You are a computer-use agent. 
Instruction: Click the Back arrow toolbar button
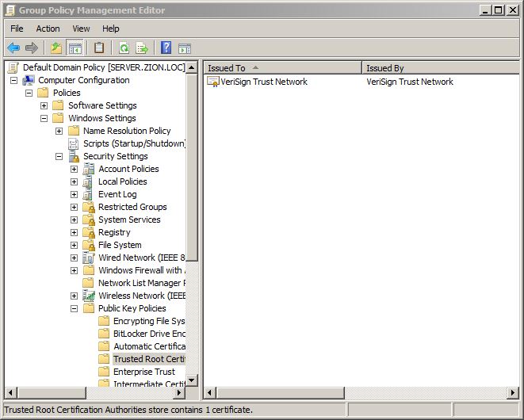pos(13,48)
